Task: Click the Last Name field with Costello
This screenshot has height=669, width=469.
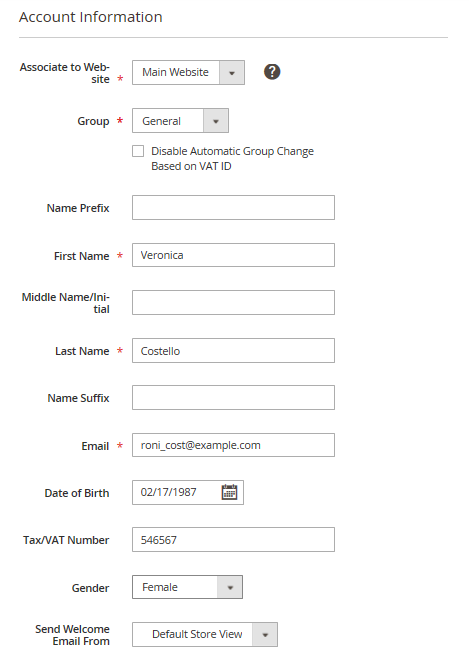Action: pos(233,351)
